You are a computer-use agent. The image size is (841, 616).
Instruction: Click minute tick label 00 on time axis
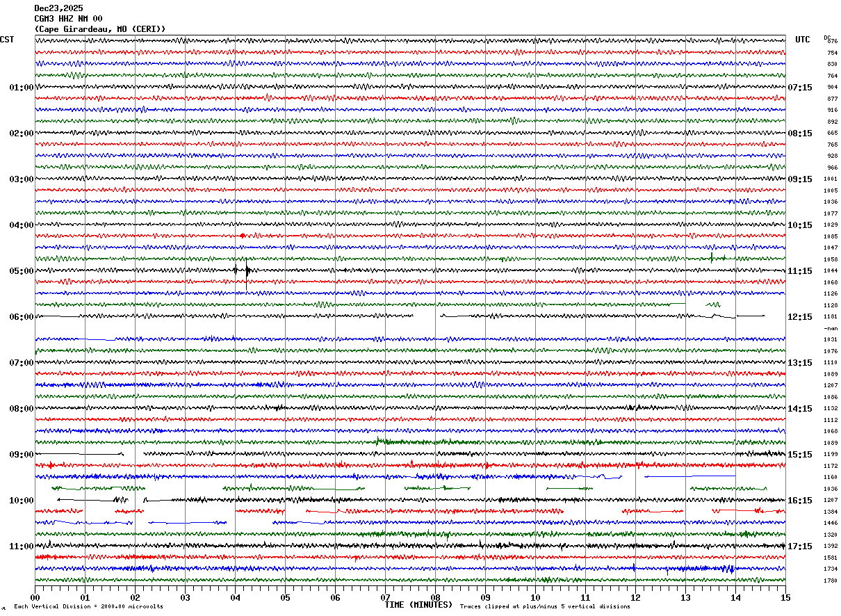point(35,597)
